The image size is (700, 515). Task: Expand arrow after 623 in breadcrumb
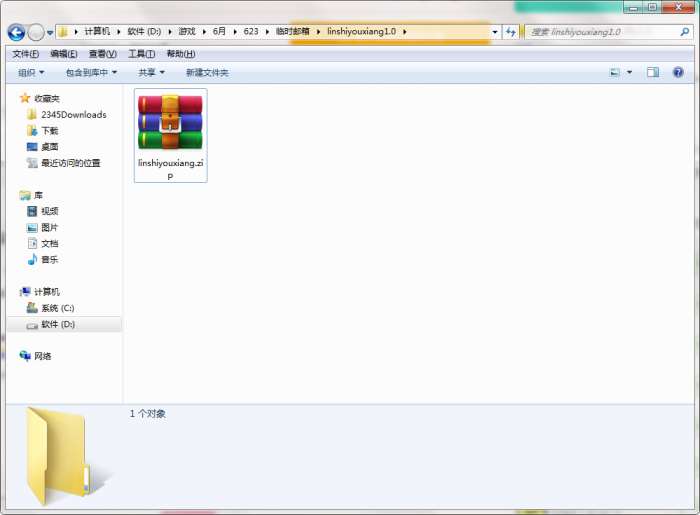click(x=267, y=32)
